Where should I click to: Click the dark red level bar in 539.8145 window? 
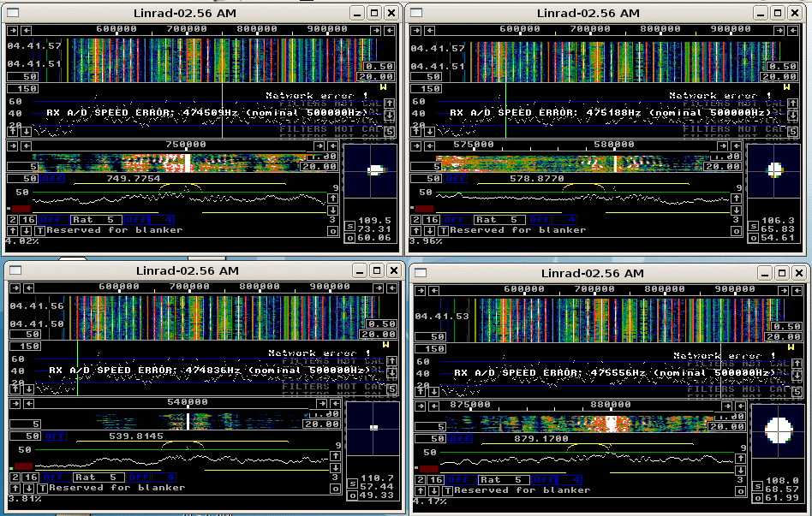pyautogui.click(x=24, y=466)
